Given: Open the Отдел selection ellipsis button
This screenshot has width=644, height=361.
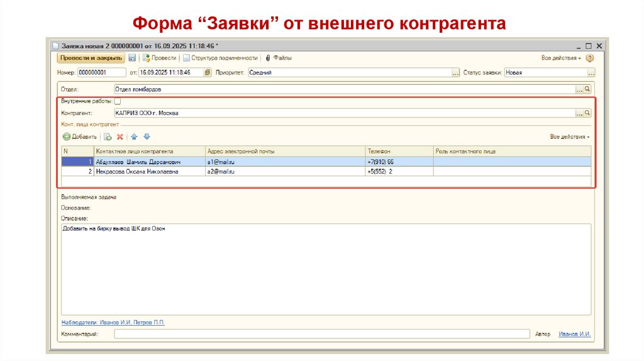Looking at the screenshot, I should click(579, 89).
